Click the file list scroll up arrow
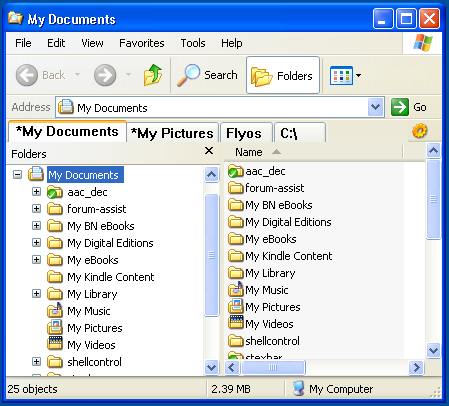 coord(434,151)
